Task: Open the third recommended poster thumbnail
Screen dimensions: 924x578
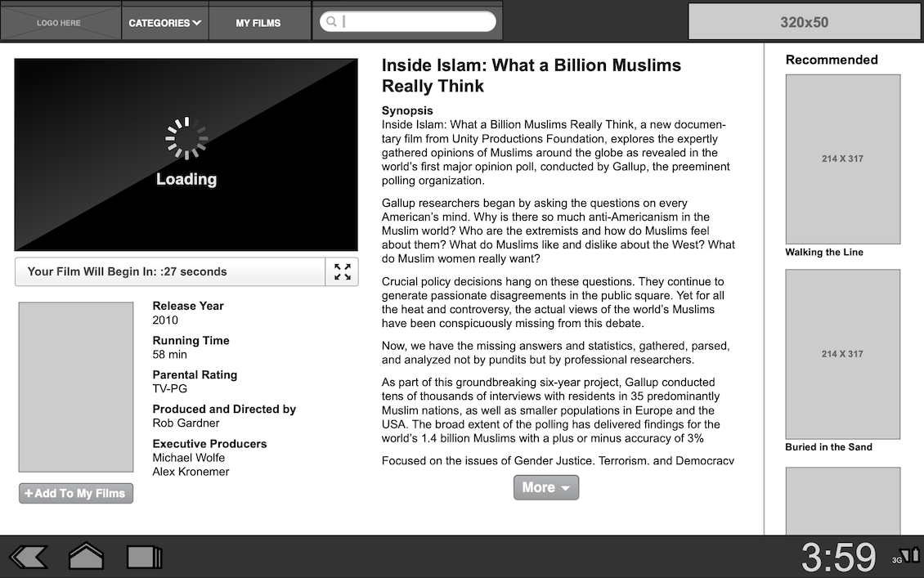Action: click(x=843, y=501)
